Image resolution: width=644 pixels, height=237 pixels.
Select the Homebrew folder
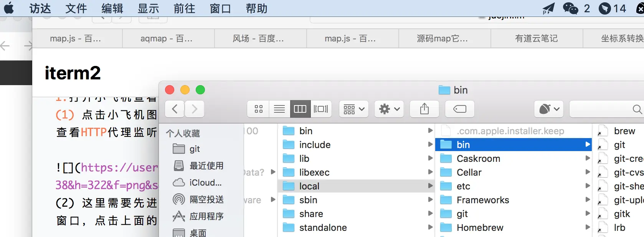[514, 227]
